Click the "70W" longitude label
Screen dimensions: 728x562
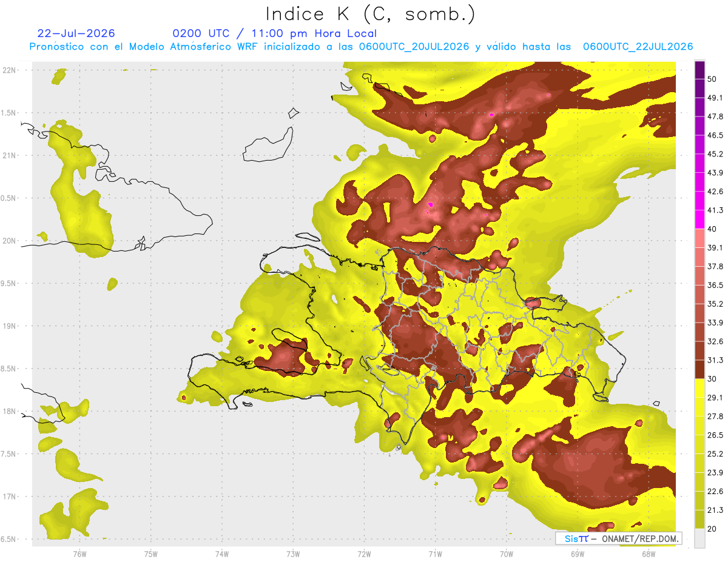[x=507, y=554]
